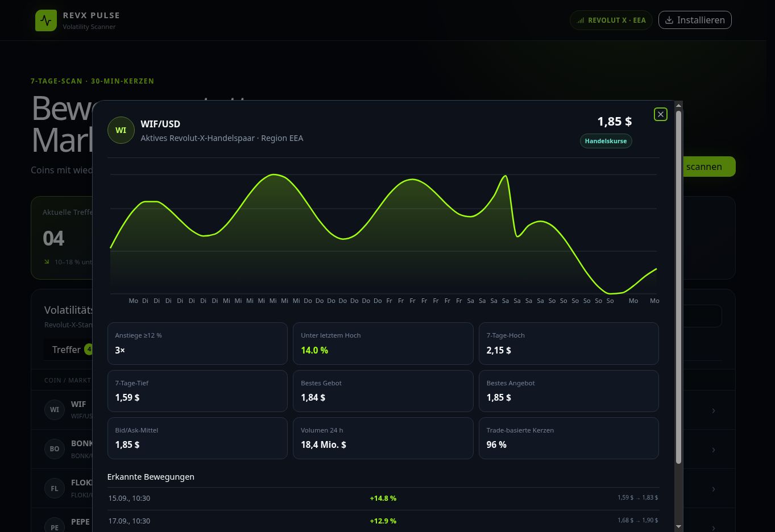Click the FL avatar in coin list
The width and height of the screenshot is (775, 532).
(55, 488)
